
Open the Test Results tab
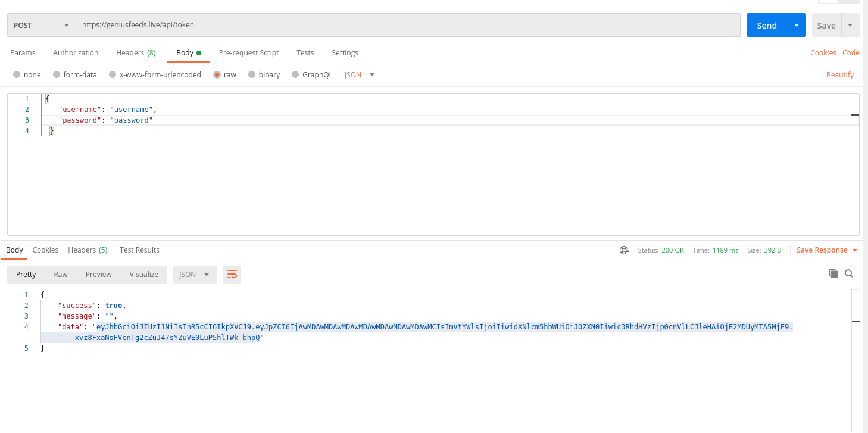tap(139, 250)
